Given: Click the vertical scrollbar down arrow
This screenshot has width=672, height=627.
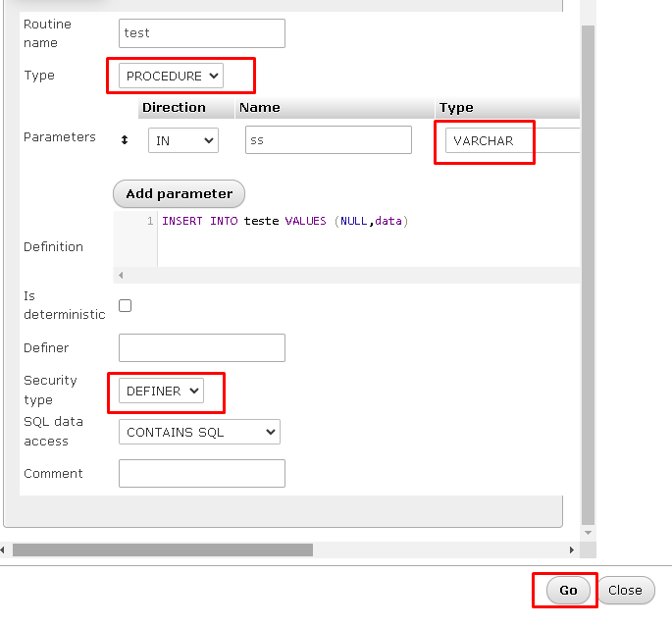Looking at the screenshot, I should click(x=588, y=533).
